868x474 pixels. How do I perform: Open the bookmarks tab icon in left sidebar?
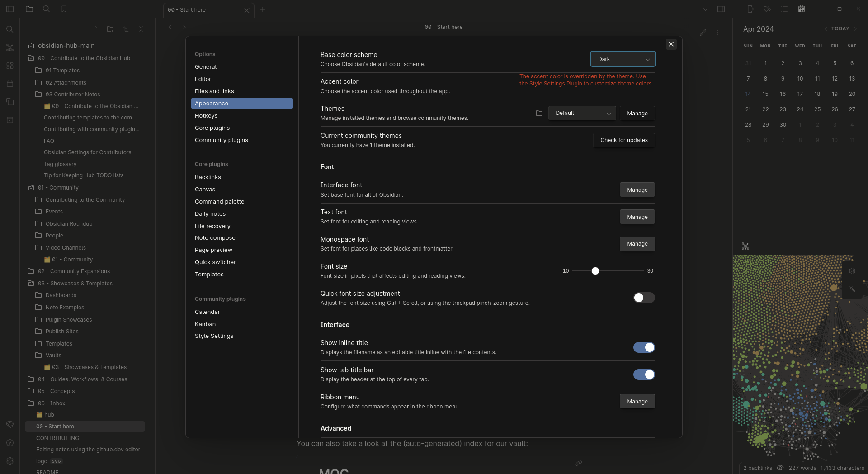[x=64, y=9]
